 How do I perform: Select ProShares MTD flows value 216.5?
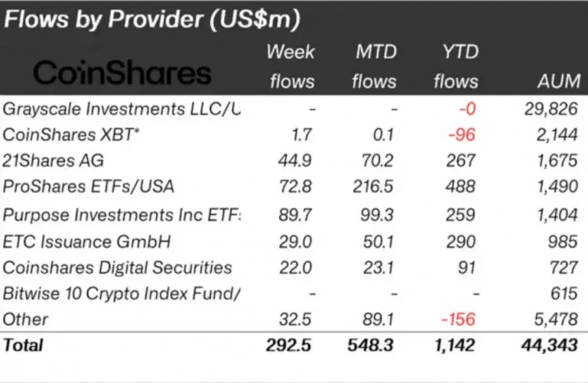tap(373, 187)
